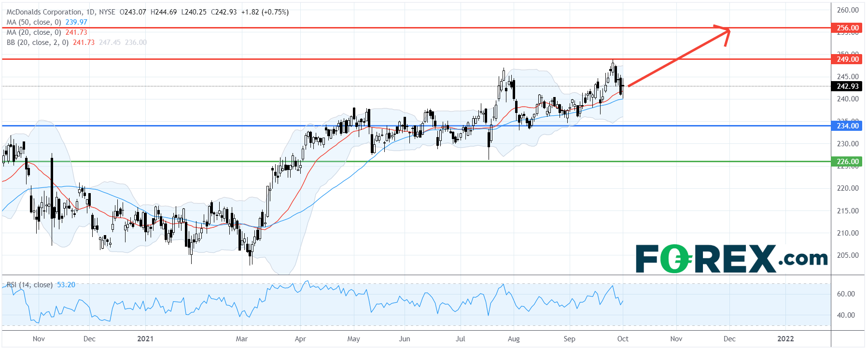
Task: Click the 226.00 green price label
Action: click(847, 162)
